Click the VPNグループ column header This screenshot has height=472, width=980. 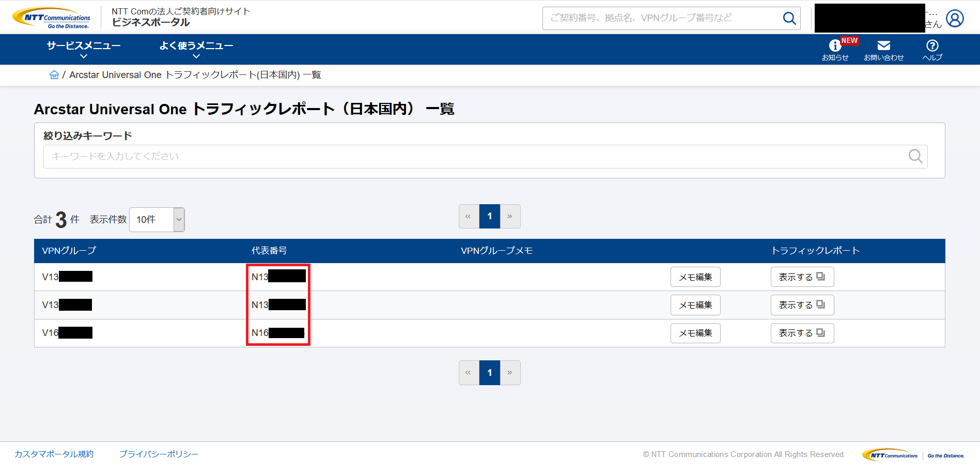69,251
